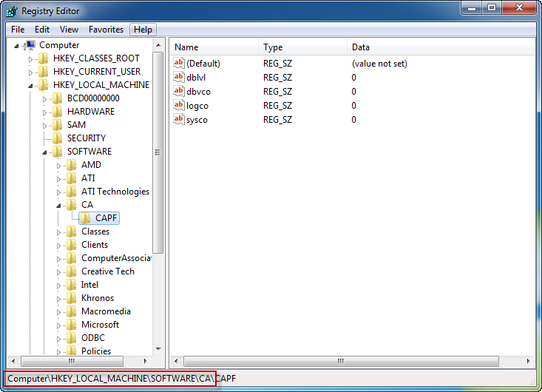Click the string icon of dbvco value
Viewport: 542px width, 392px height.
click(179, 91)
